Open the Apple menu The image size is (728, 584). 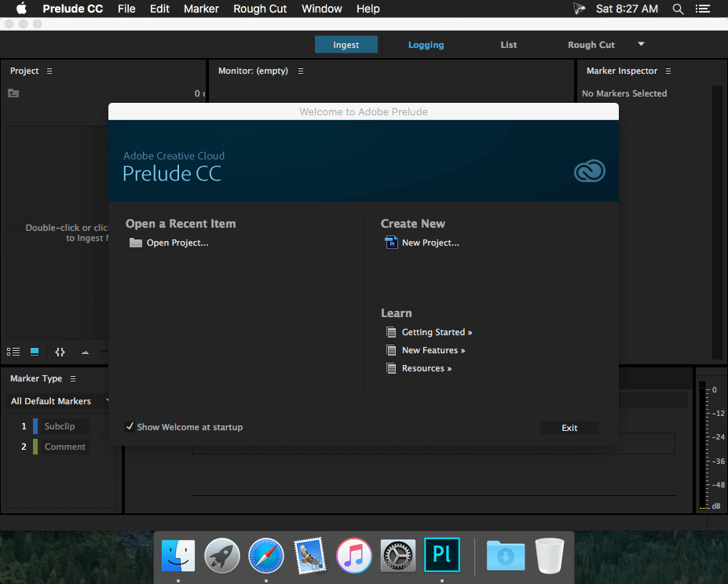21,9
